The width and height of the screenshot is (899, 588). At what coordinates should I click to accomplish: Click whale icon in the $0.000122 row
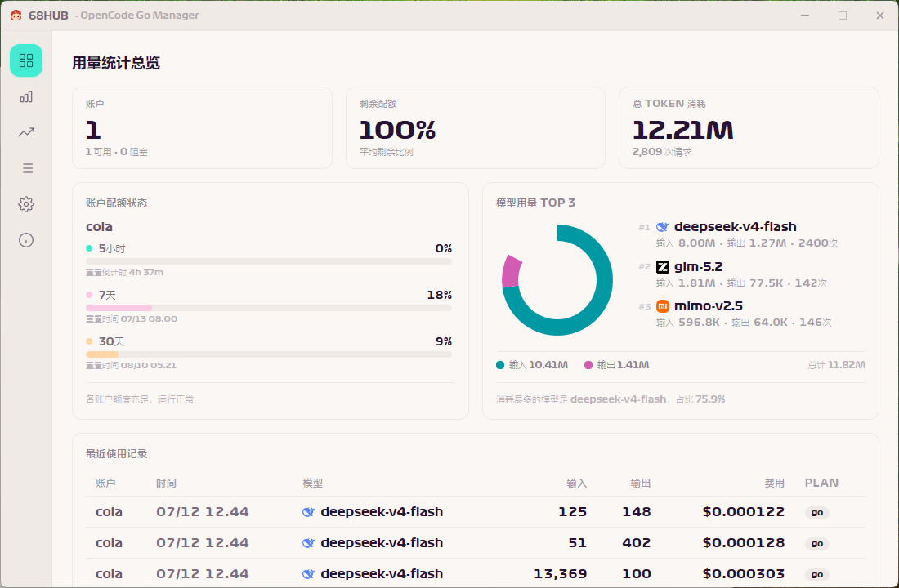pos(308,512)
